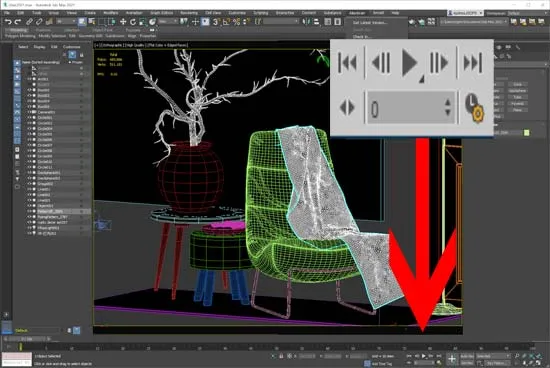Click Zoom Extents viewport navigation icon

tap(531, 356)
